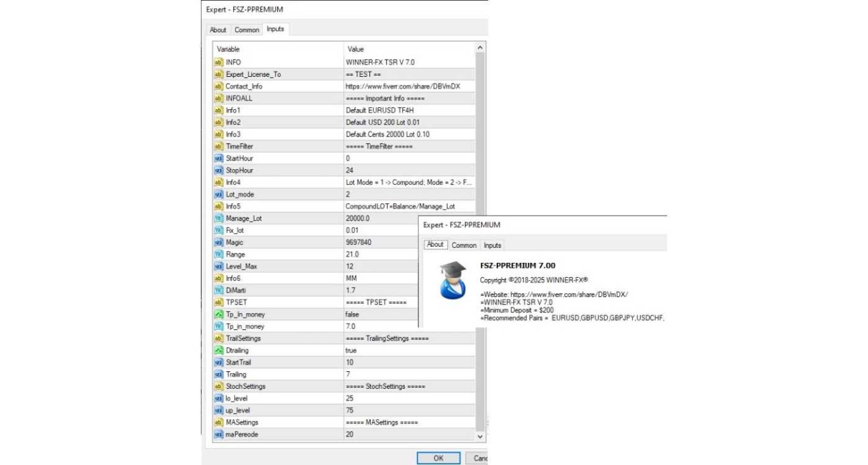This screenshot has height=465, width=868.
Task: Click the icon beside Magic variable
Action: tap(218, 242)
